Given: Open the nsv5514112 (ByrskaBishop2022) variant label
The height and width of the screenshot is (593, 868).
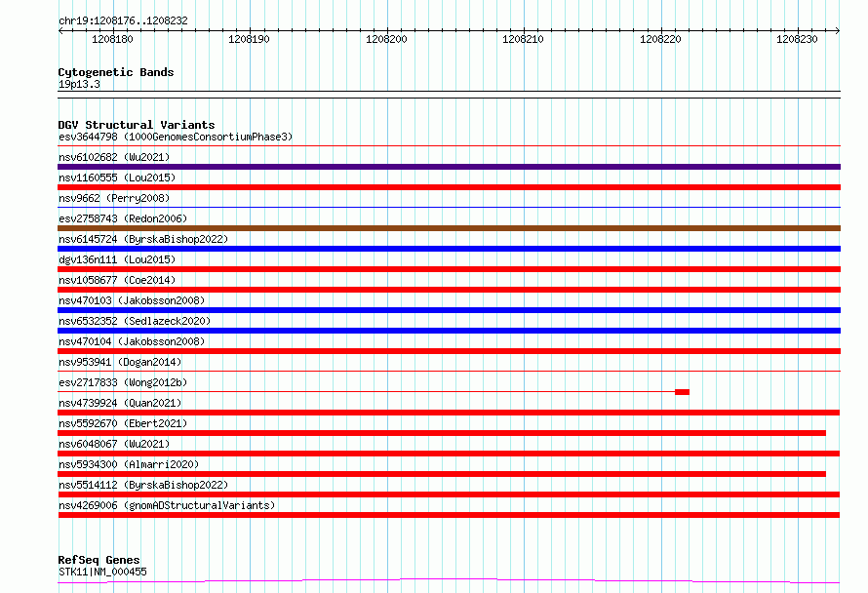Looking at the screenshot, I should click(143, 485).
